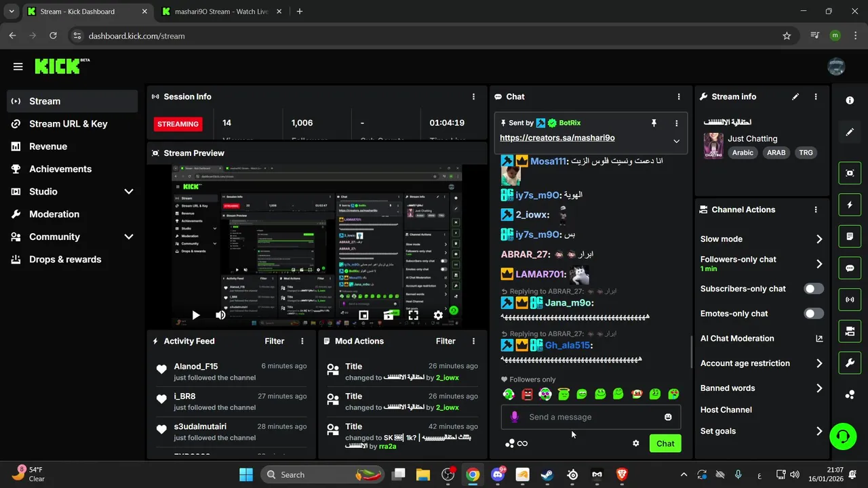
Task: Open Moderation in sidebar
Action: [73, 214]
